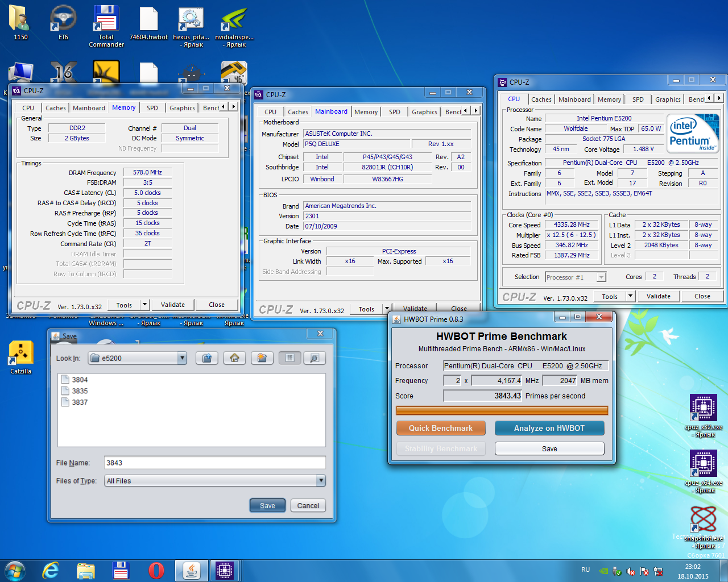728x582 pixels.
Task: Click the Score value 3843.43
Action: pos(483,396)
